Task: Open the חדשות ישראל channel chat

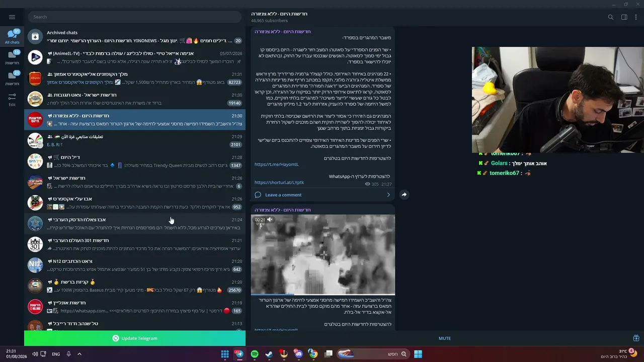Action: point(135,182)
